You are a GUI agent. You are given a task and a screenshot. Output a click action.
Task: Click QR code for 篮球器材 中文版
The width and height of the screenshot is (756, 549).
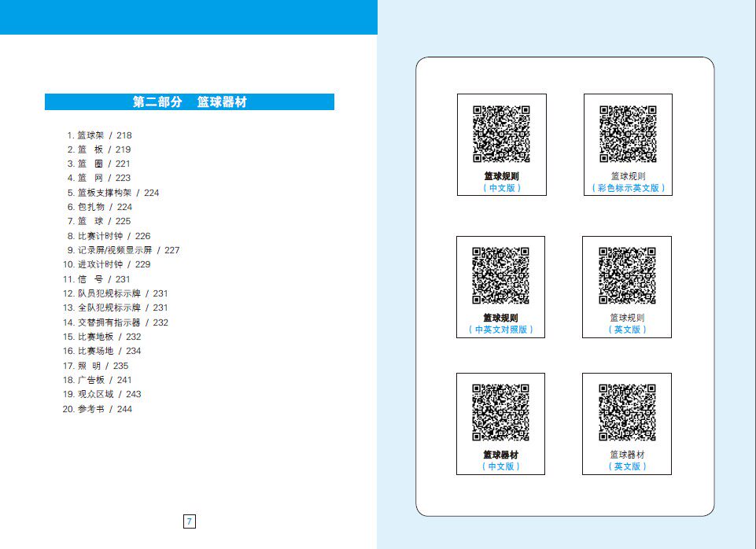(500, 413)
